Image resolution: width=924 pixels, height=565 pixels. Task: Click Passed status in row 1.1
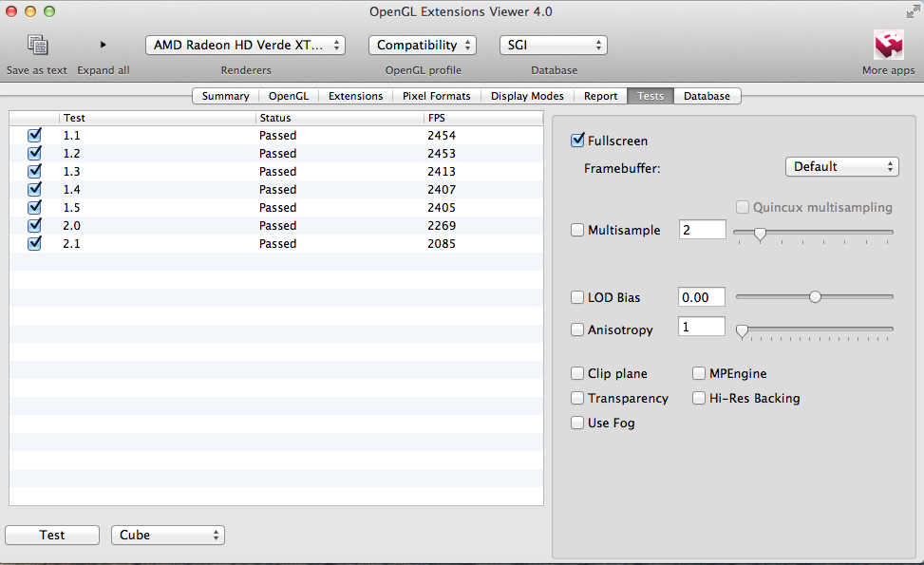click(x=277, y=136)
